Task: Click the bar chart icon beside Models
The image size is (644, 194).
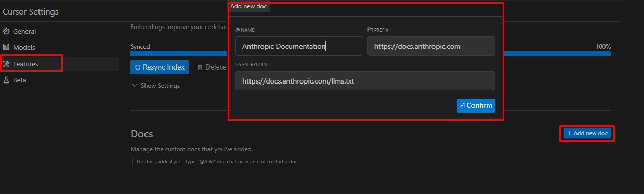Action: (x=7, y=47)
